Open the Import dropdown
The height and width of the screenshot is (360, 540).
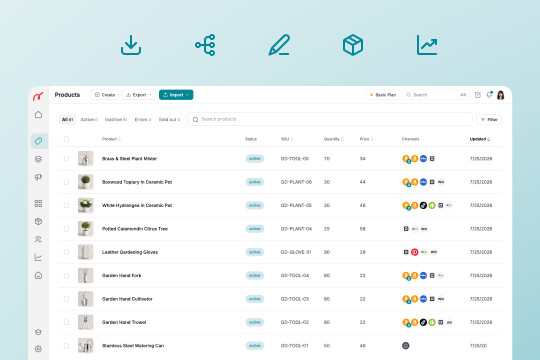176,95
